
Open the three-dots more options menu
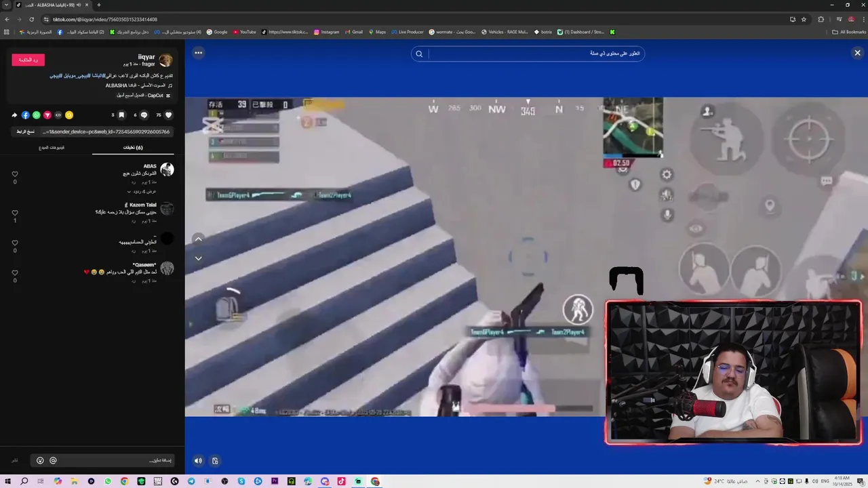198,52
